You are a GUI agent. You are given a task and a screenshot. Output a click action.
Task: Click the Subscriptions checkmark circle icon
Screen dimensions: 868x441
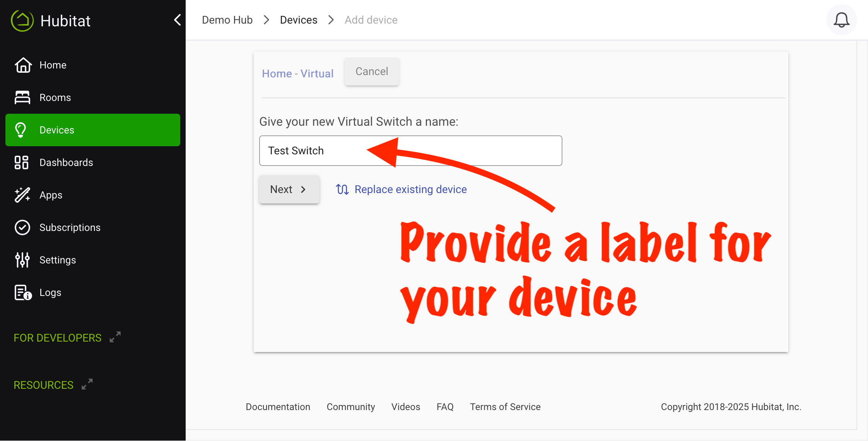tap(22, 227)
